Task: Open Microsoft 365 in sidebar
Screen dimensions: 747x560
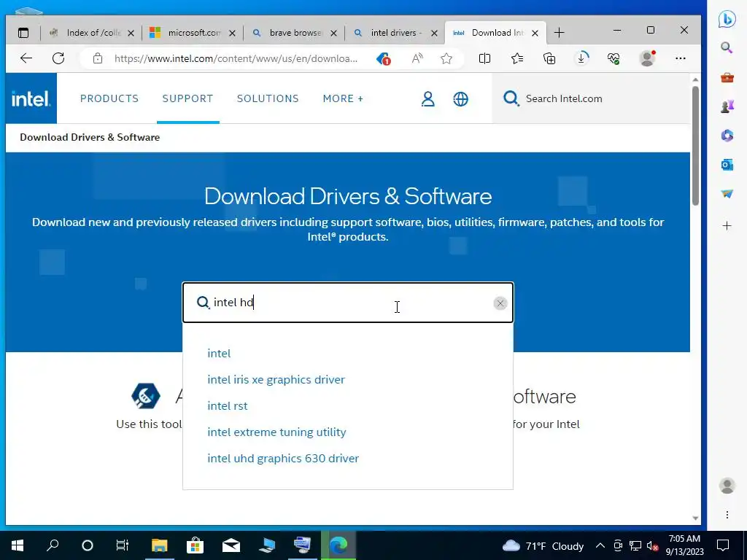Action: tap(727, 136)
